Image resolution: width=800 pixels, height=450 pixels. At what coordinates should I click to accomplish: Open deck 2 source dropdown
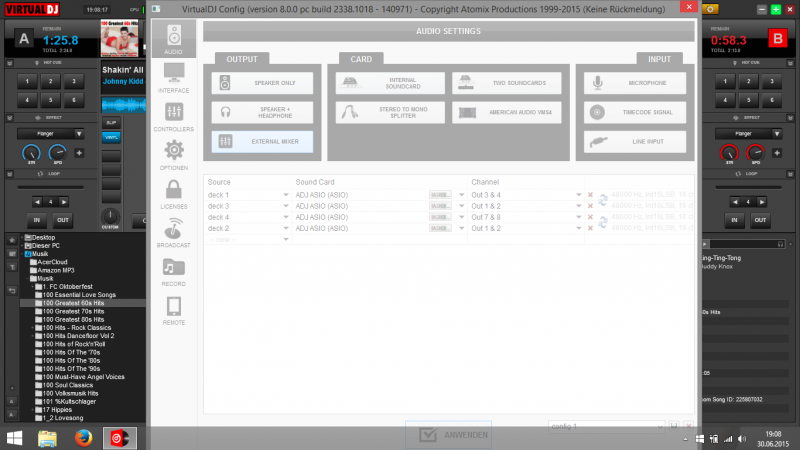(x=286, y=229)
